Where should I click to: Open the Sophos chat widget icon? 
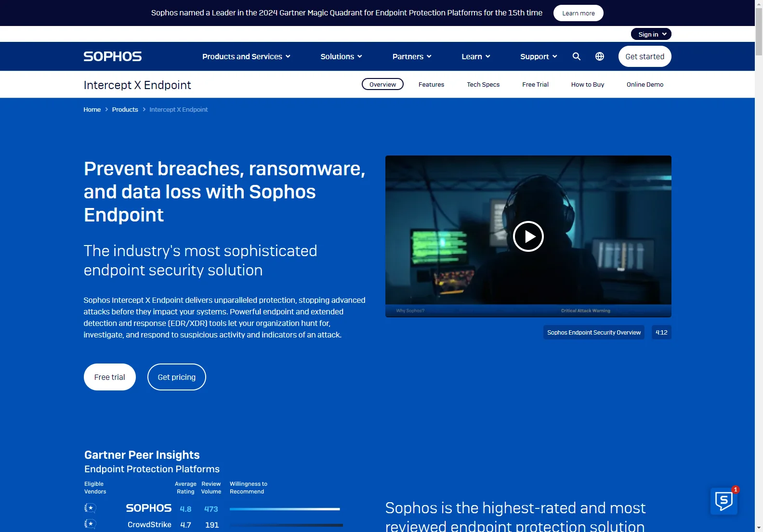pos(724,501)
